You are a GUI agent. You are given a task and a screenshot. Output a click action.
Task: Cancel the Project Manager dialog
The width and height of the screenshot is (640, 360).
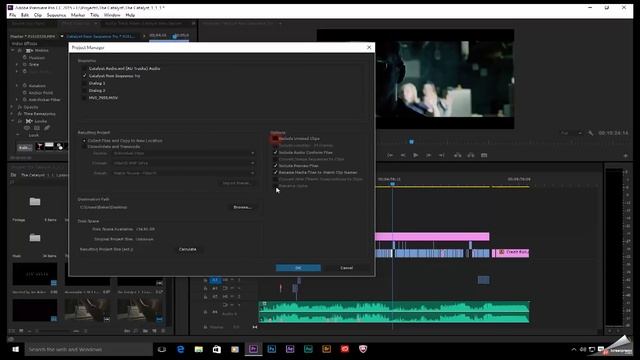[x=347, y=268]
